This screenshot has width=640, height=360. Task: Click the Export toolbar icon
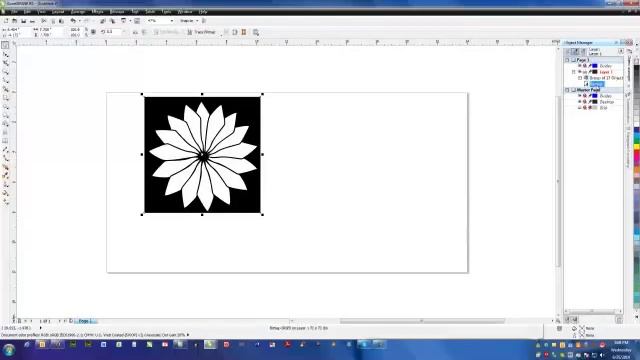point(112,21)
